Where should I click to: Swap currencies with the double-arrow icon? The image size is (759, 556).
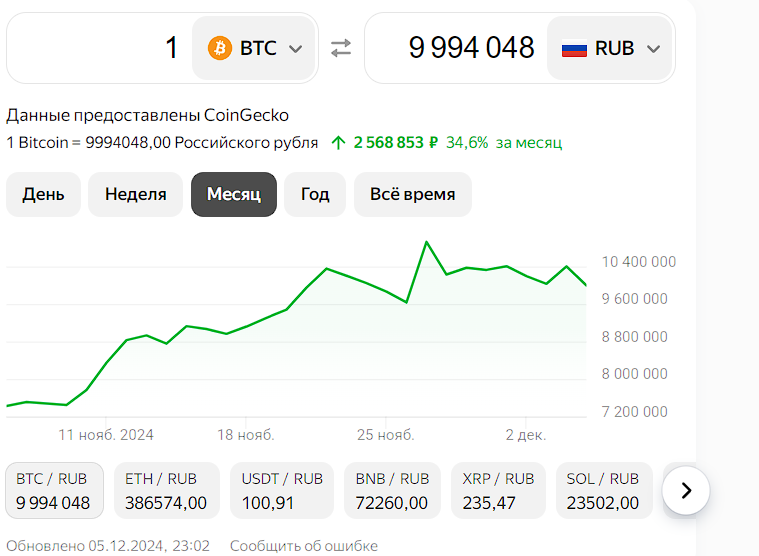pyautogui.click(x=341, y=48)
